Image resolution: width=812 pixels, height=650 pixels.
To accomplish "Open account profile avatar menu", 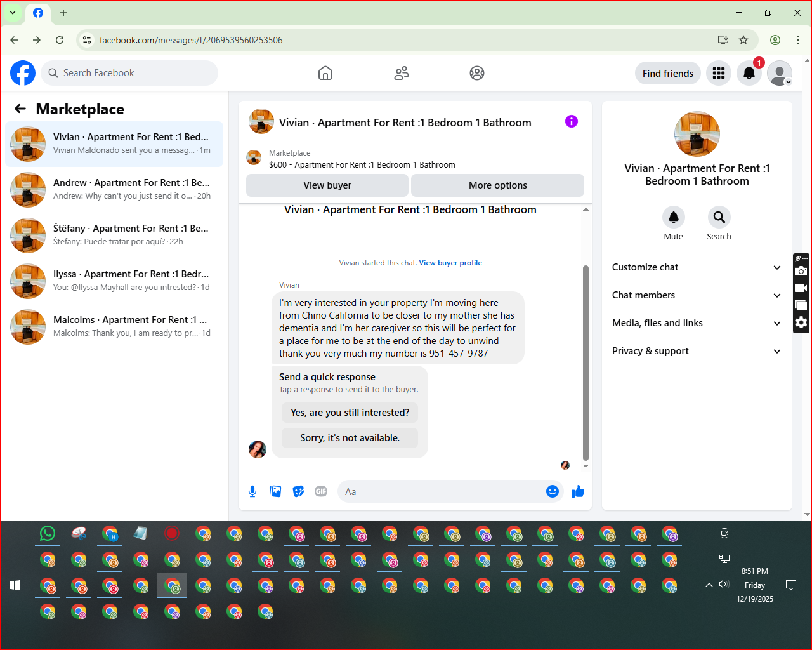I will click(780, 73).
